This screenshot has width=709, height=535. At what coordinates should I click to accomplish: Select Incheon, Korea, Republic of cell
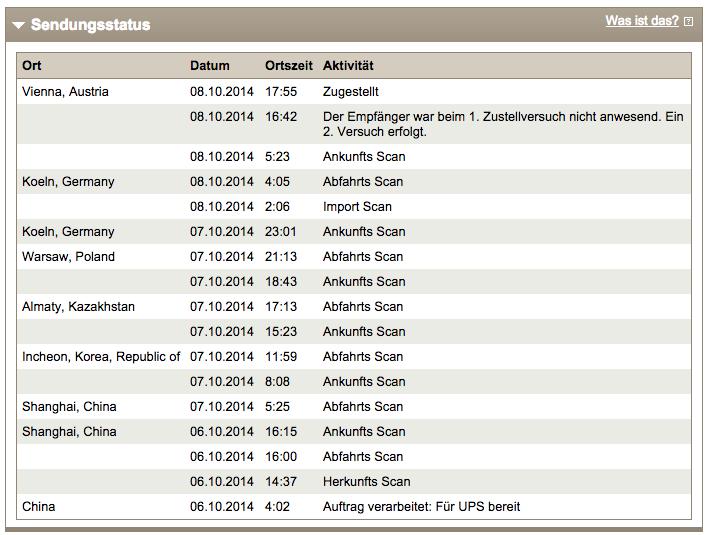(x=101, y=357)
